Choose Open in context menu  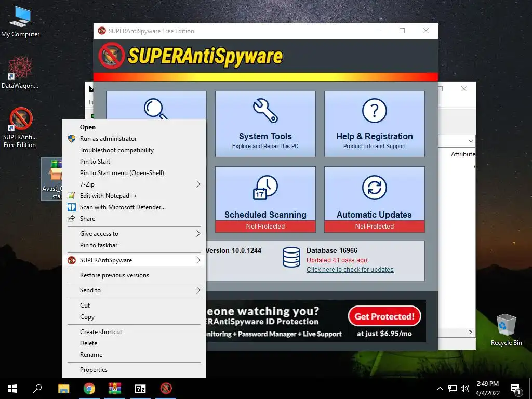[x=134, y=127]
